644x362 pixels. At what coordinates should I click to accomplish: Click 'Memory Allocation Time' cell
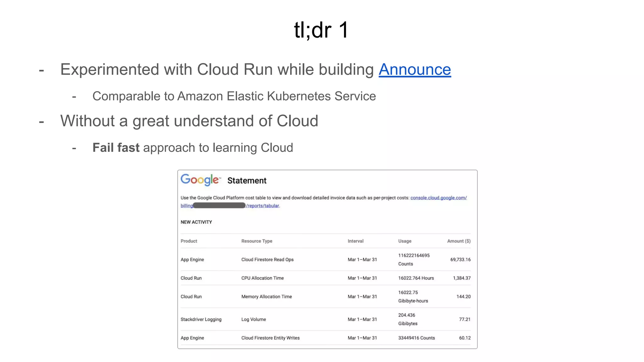266,297
